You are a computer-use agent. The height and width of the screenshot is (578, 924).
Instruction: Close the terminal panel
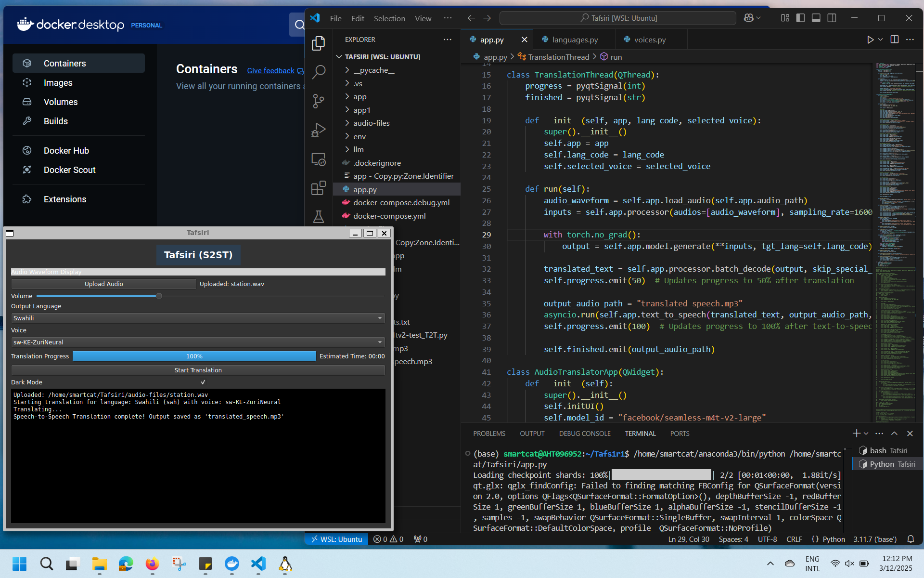click(x=910, y=433)
